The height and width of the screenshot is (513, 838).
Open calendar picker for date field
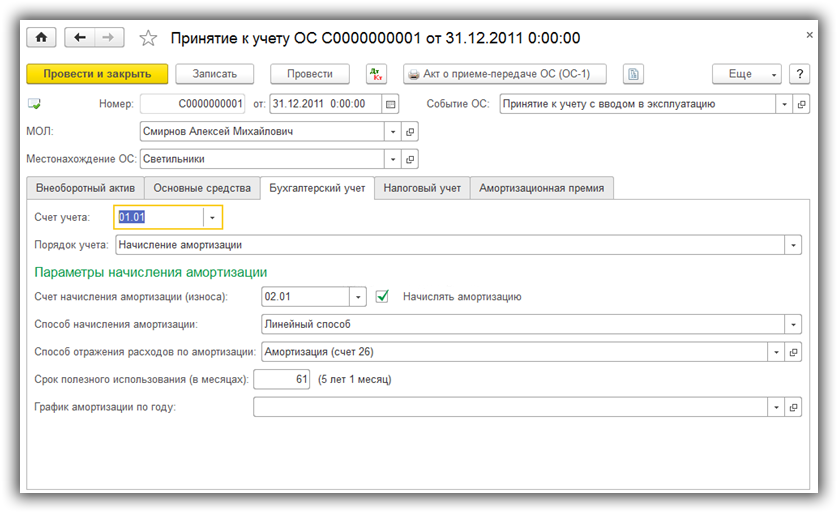click(391, 104)
